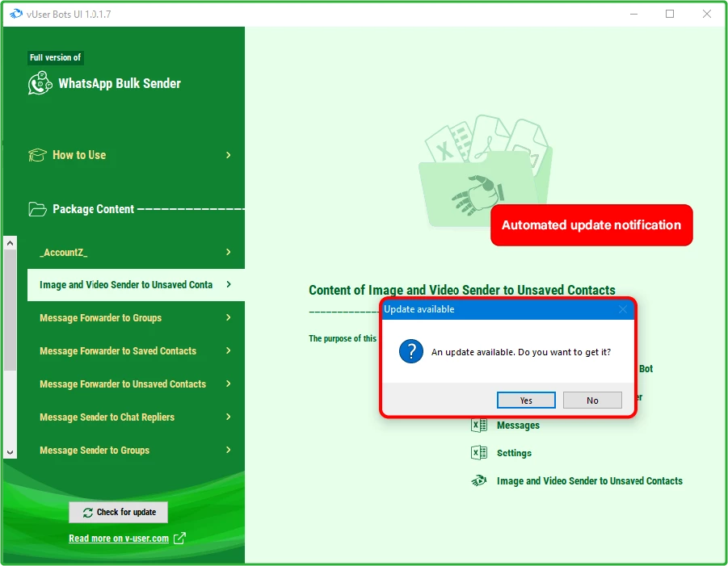The width and height of the screenshot is (728, 566).
Task: Click the sidebar scrollbar up arrow
Action: tap(11, 243)
